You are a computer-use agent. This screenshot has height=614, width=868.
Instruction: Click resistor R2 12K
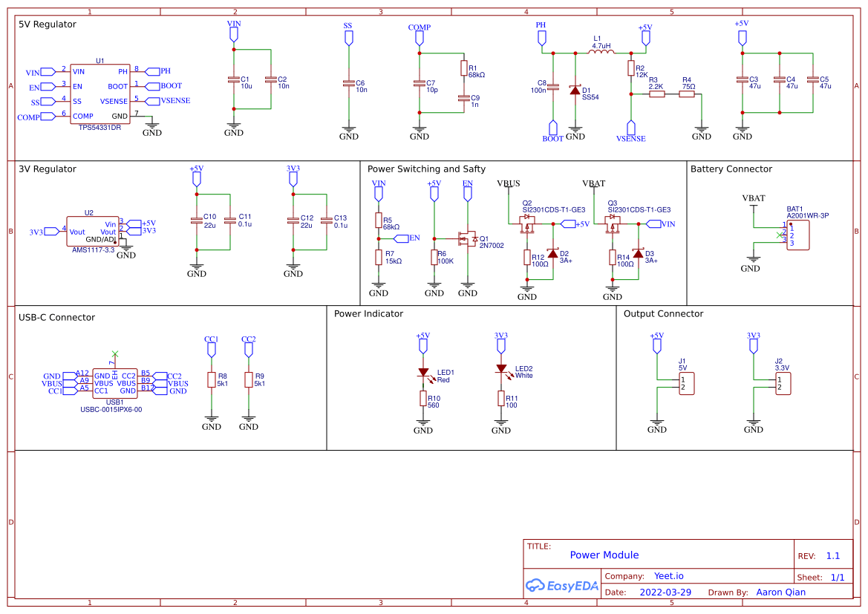click(x=631, y=68)
